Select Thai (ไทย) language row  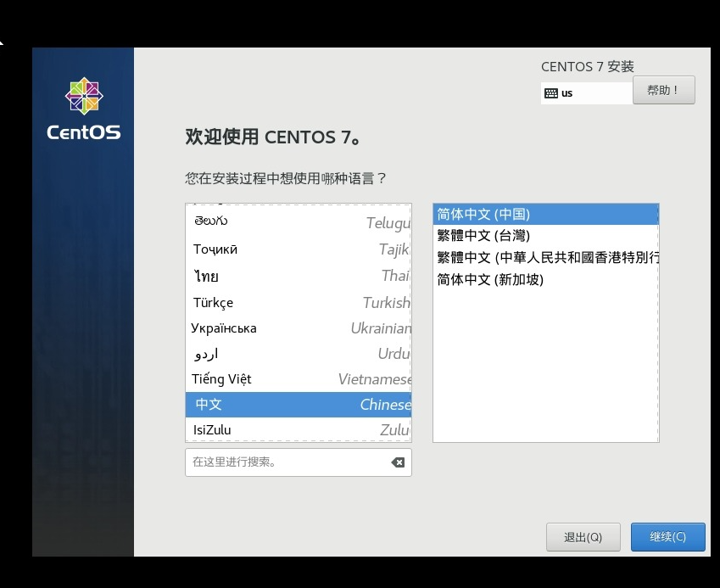pyautogui.click(x=299, y=276)
